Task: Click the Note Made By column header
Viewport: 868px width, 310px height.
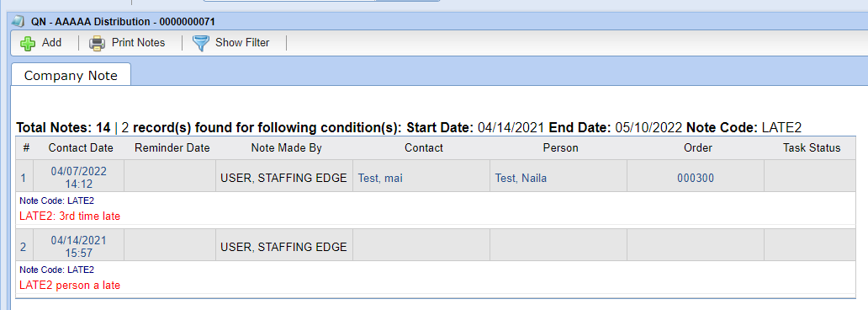Action: pos(286,148)
